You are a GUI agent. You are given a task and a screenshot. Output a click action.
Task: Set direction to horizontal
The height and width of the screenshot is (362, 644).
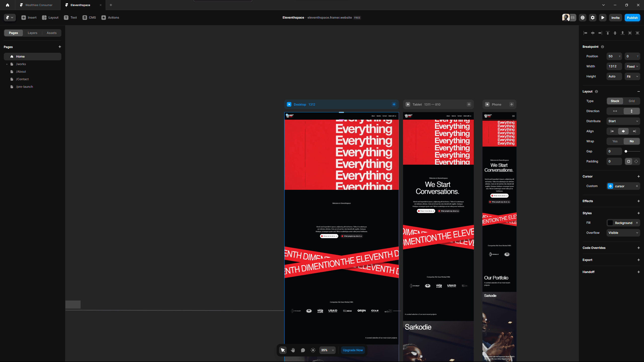[615, 111]
